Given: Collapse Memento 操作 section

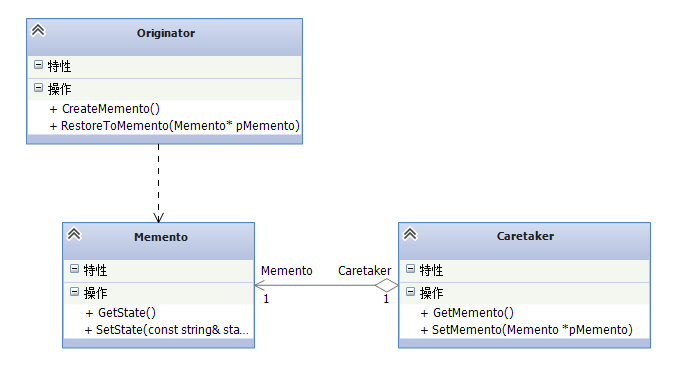Looking at the screenshot, I should click(75, 292).
